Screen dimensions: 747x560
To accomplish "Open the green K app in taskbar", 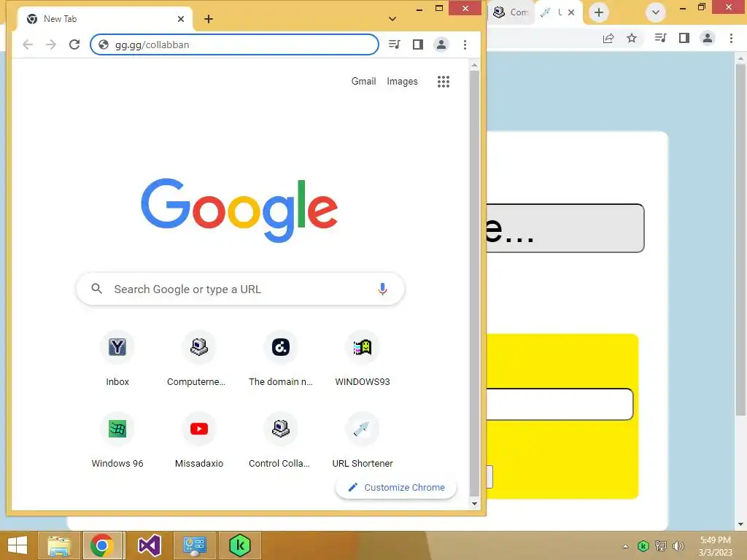I will point(239,545).
